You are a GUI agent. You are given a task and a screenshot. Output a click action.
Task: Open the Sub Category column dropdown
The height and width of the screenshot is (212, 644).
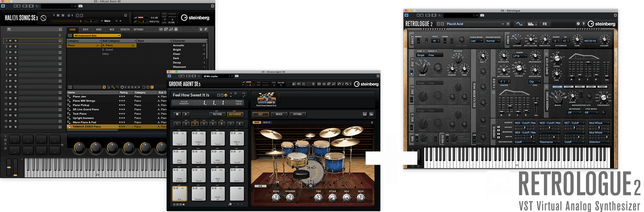point(135,41)
